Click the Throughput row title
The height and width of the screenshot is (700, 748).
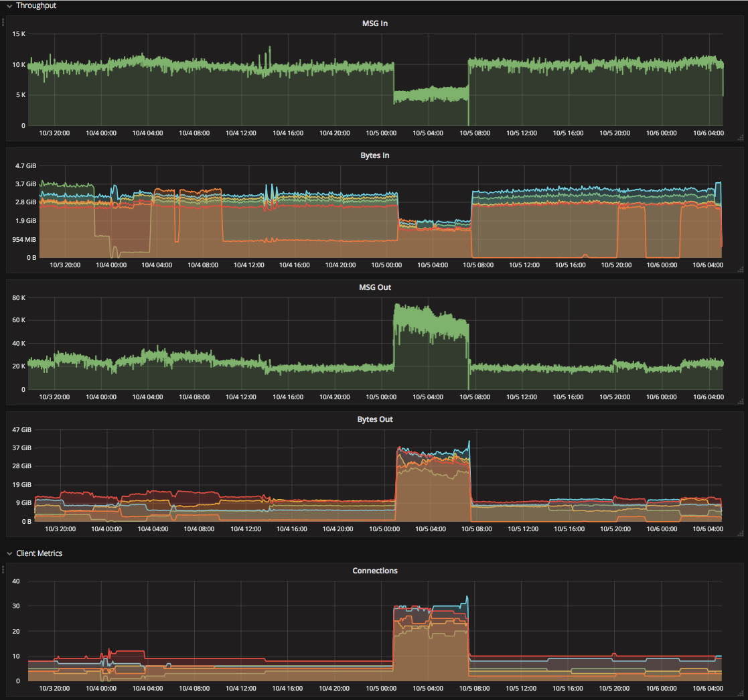[36, 6]
